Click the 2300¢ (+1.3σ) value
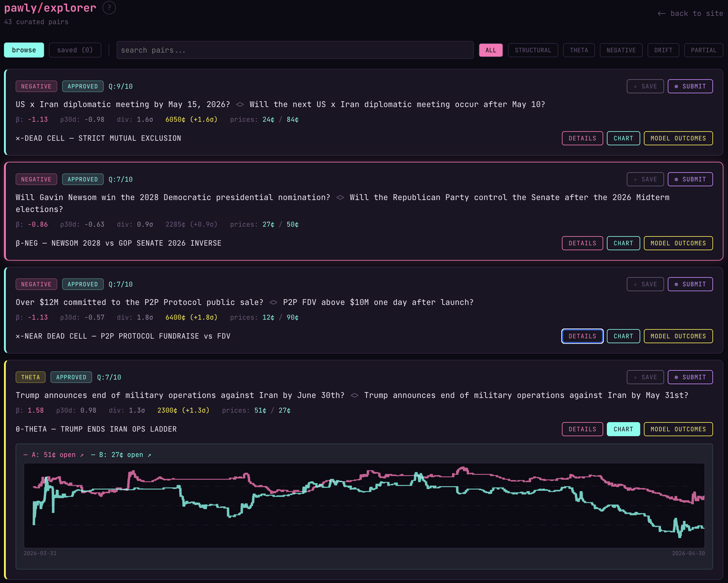Screen dimensions: 728x583 [183, 411]
